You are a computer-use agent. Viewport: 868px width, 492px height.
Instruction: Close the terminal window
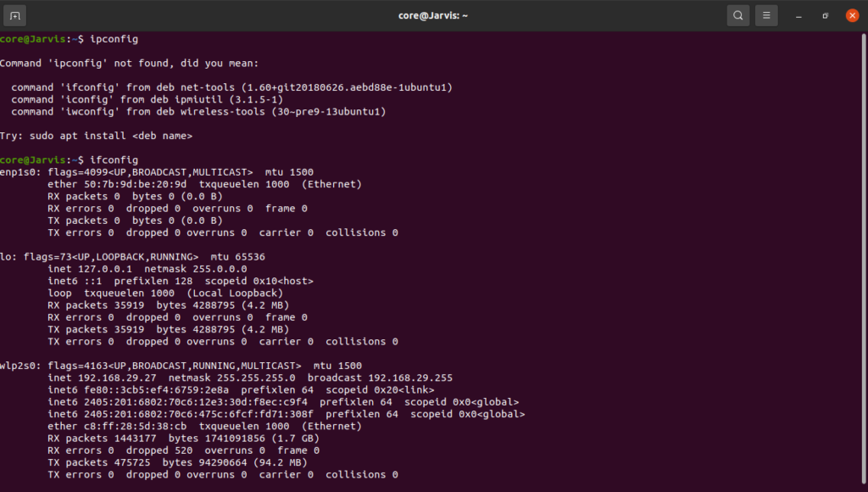[x=853, y=15]
